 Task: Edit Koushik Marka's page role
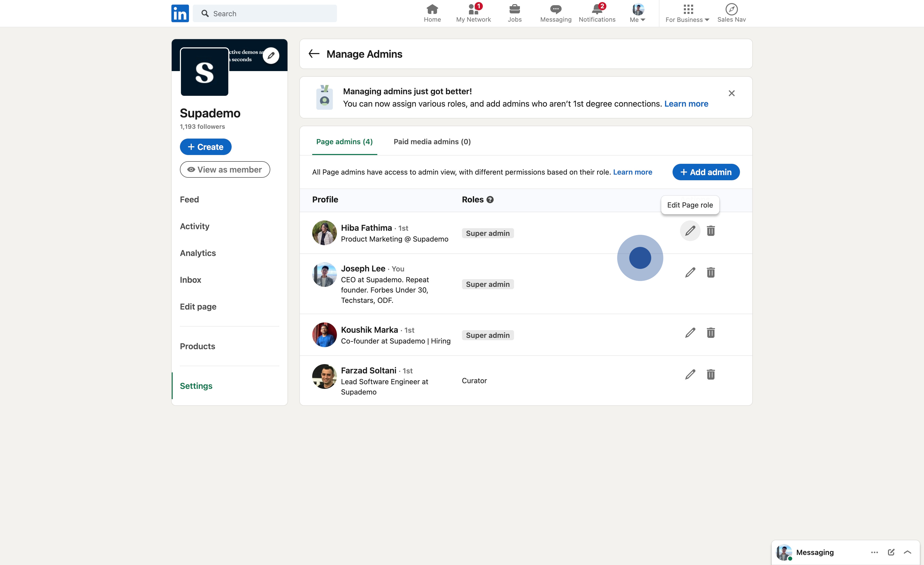(x=690, y=333)
